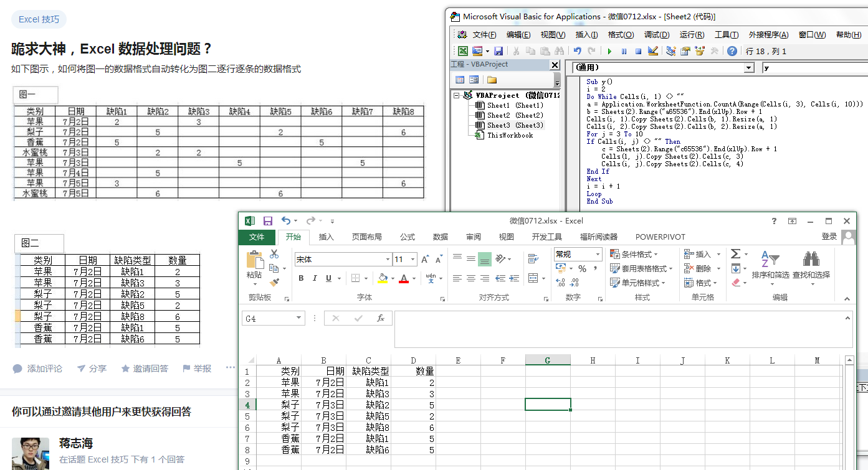Switch to the 插入 ribbon tab in Excel
This screenshot has height=470, width=868.
(x=327, y=237)
